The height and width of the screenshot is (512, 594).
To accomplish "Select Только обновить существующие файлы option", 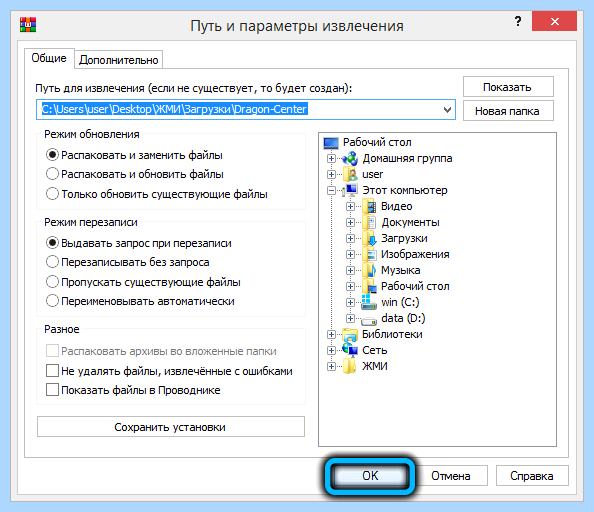I will pyautogui.click(x=52, y=194).
